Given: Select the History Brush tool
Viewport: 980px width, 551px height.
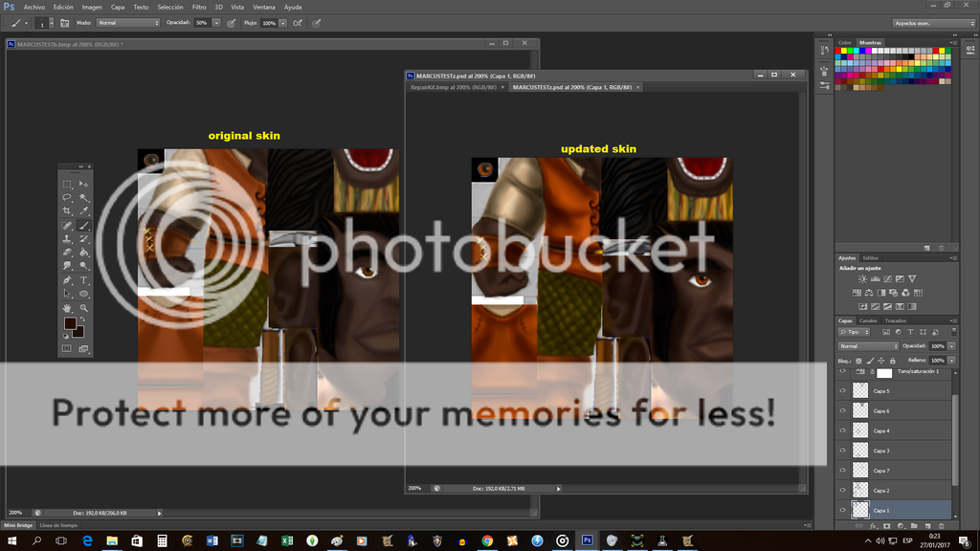Looking at the screenshot, I should click(84, 238).
